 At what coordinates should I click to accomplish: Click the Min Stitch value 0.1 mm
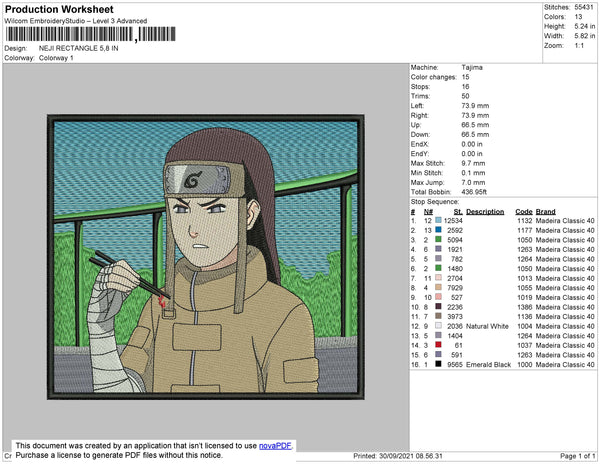pyautogui.click(x=473, y=173)
